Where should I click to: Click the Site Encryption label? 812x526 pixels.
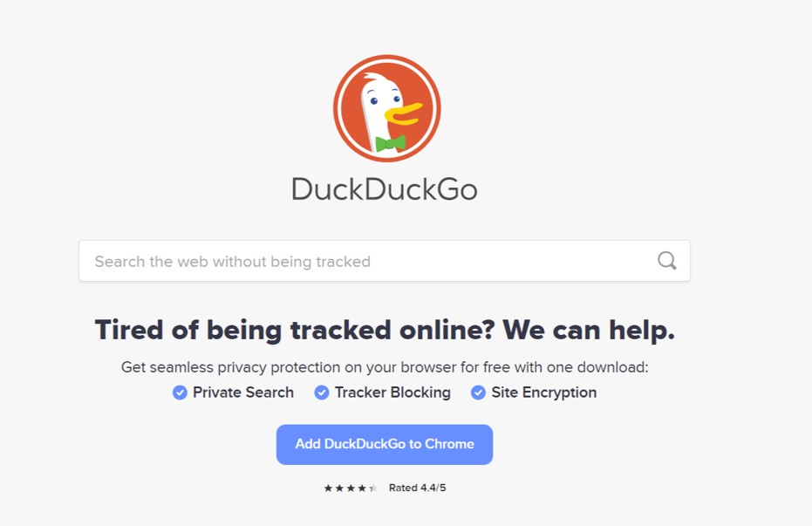543,393
